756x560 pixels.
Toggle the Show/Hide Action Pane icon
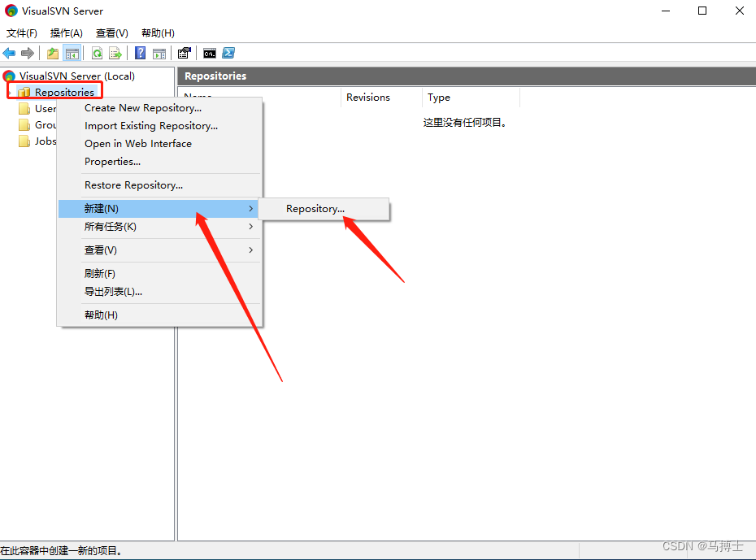[x=159, y=53]
